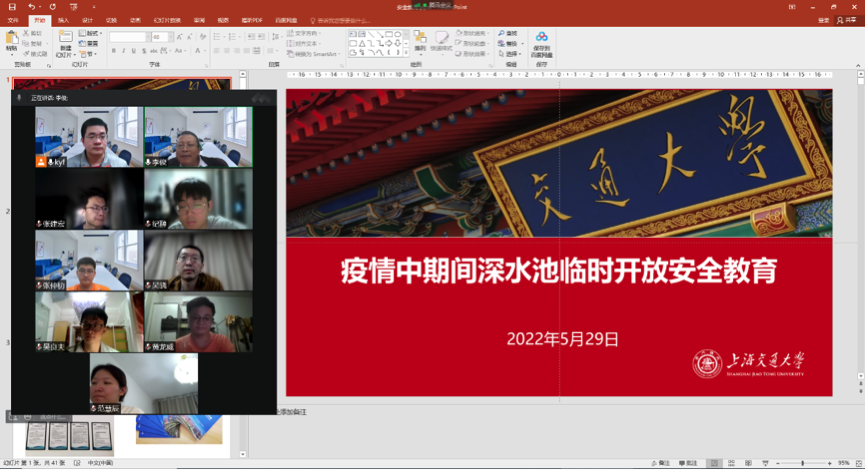This screenshot has height=470, width=866.
Task: Insert a new slide with 新建幻灯片
Action: point(65,42)
